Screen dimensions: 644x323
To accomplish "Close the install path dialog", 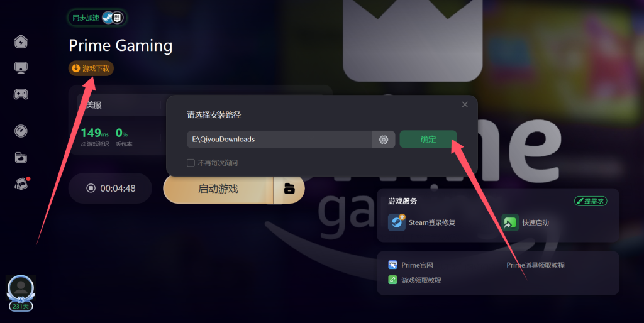I will tap(465, 105).
